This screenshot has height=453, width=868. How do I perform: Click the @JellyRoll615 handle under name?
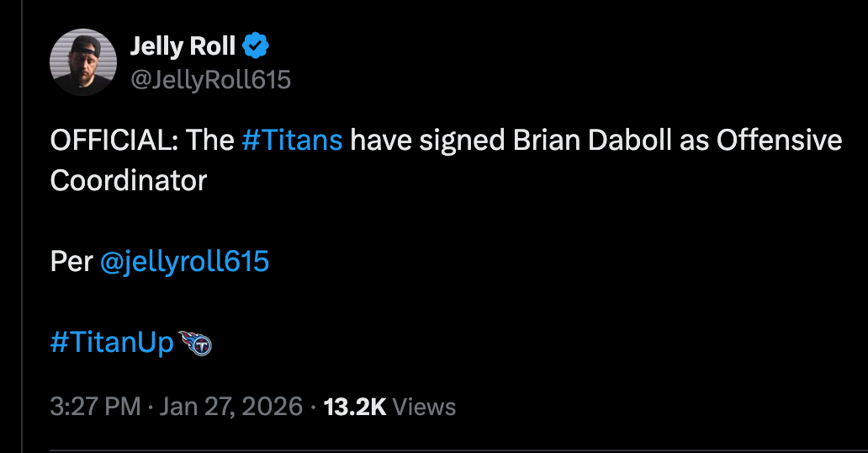210,80
